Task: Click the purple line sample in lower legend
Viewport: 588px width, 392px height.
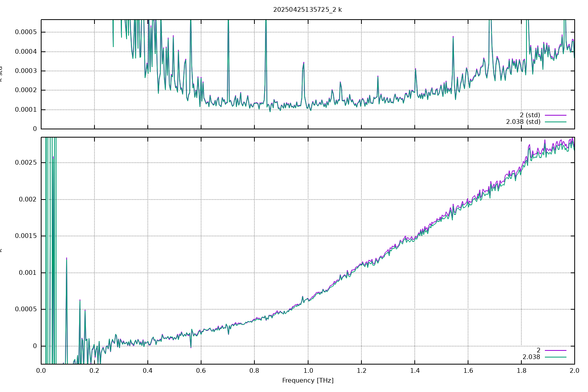Action: (555, 350)
